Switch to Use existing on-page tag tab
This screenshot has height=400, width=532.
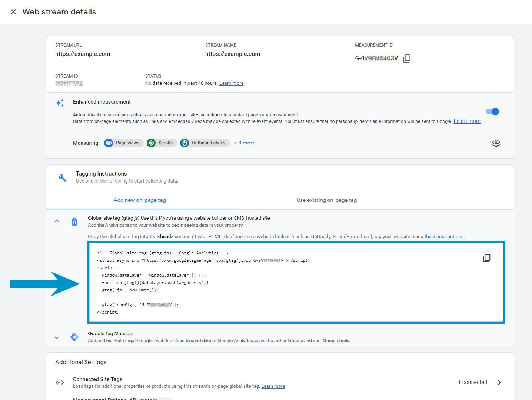click(326, 200)
